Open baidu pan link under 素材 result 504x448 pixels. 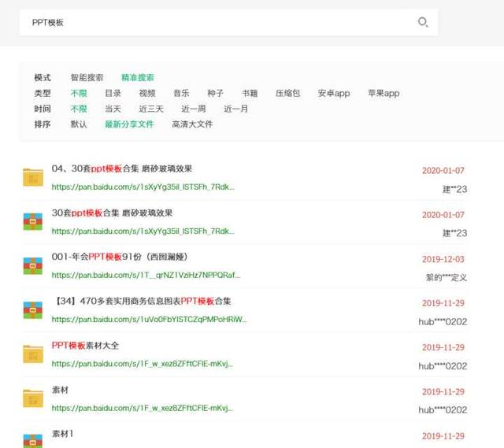tap(142, 408)
